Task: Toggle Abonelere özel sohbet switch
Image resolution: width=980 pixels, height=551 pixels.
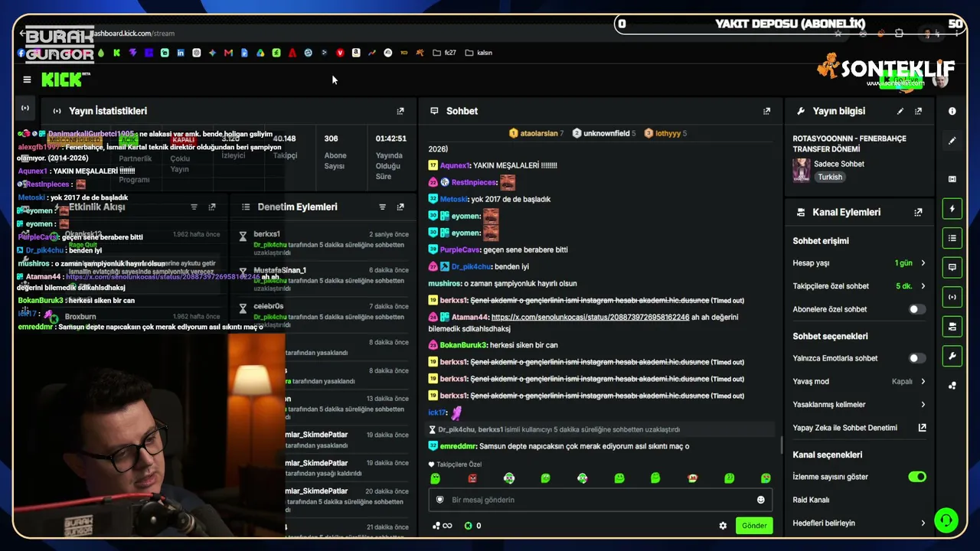Action: 916,309
